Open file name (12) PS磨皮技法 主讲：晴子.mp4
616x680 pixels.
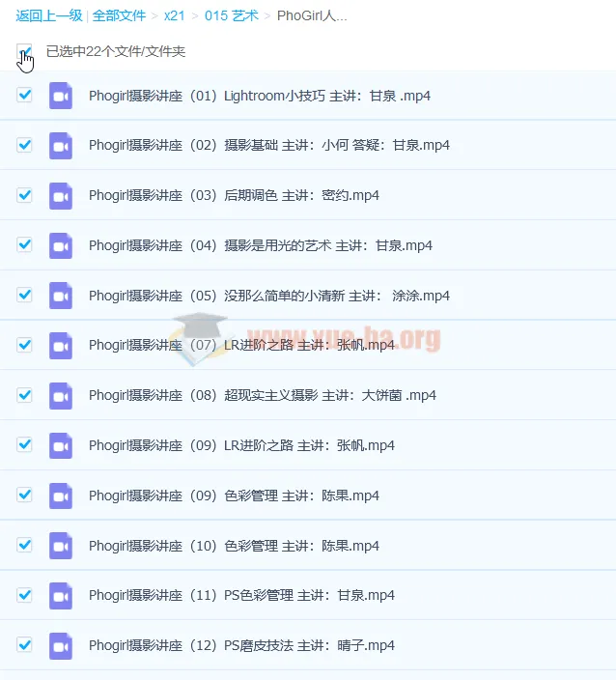pyautogui.click(x=241, y=645)
